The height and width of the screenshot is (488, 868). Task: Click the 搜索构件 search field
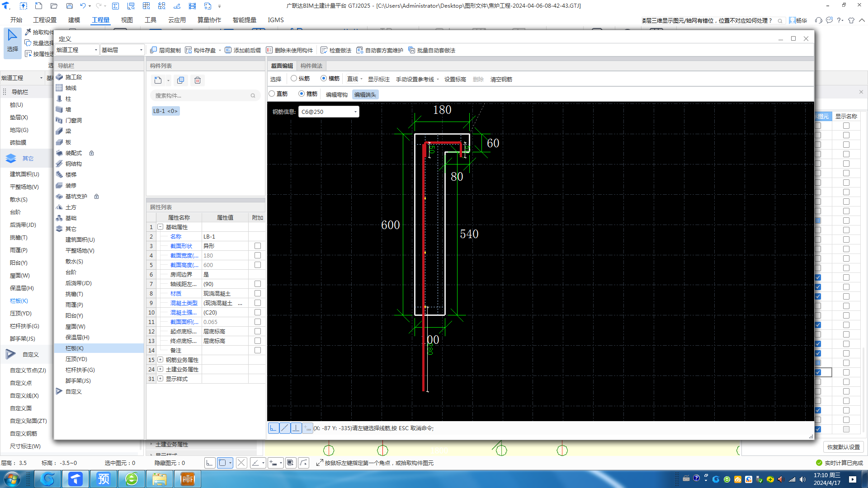coord(205,96)
